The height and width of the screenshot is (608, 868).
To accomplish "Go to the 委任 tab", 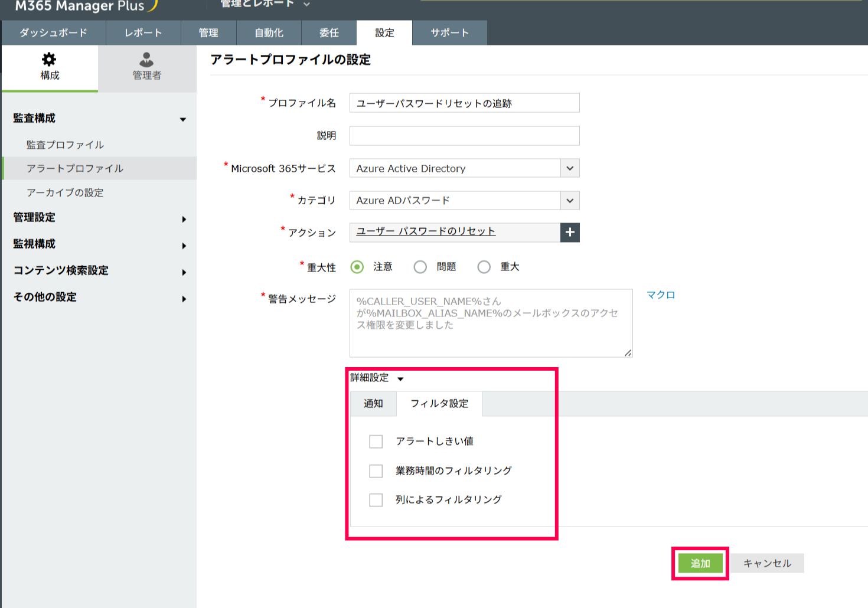I will pos(329,33).
